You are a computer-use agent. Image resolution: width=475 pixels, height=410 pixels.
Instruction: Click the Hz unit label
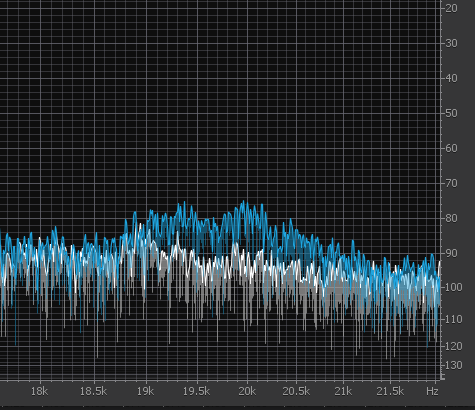click(x=432, y=391)
